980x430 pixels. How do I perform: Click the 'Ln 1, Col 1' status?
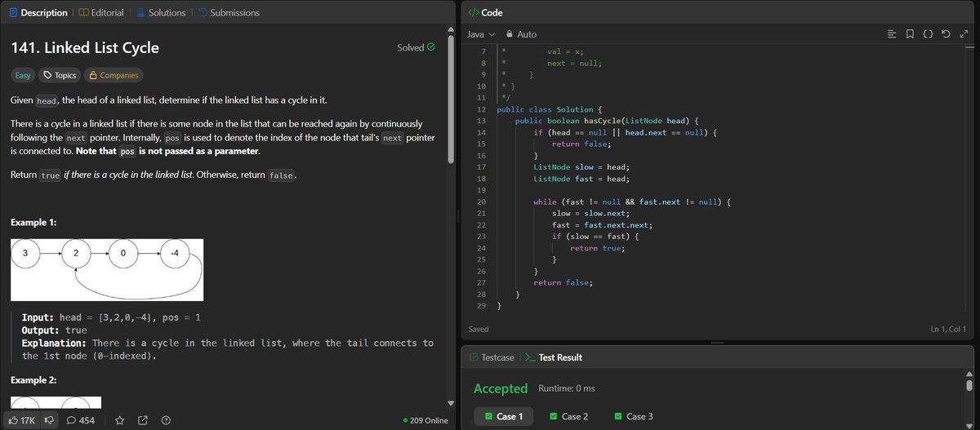948,329
